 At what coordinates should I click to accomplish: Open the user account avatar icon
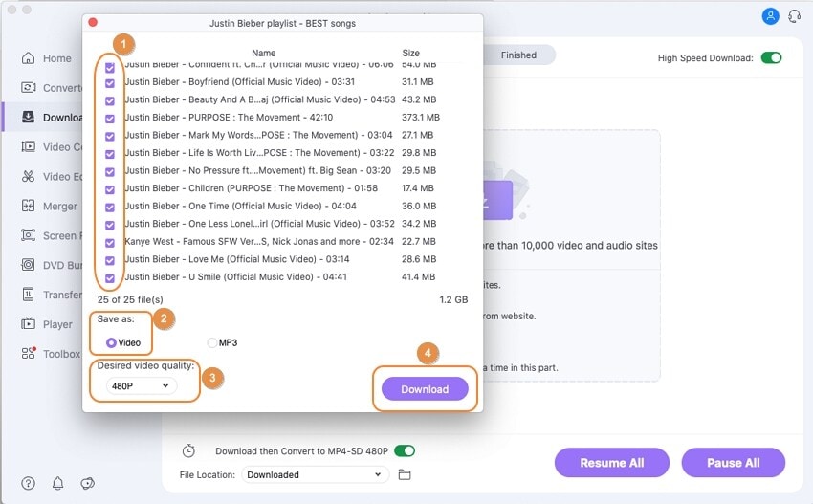(x=771, y=16)
